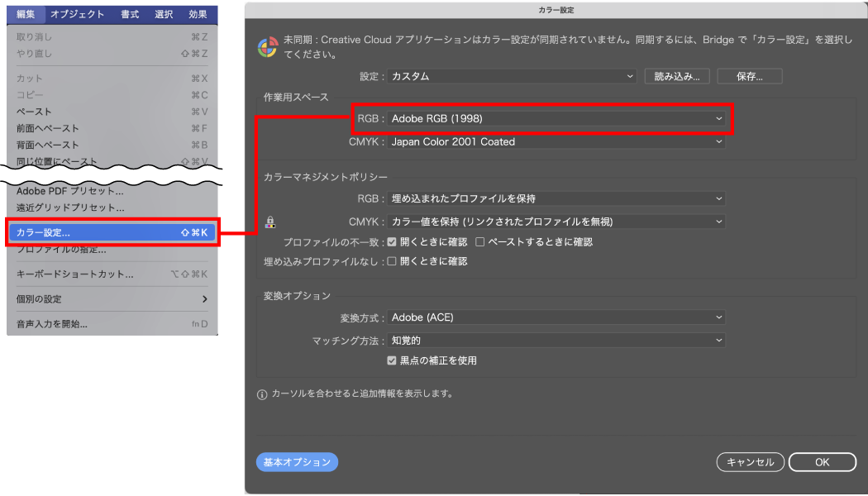Image resolution: width=868 pixels, height=496 pixels.
Task: Click the 変換オプション section label
Action: (298, 296)
